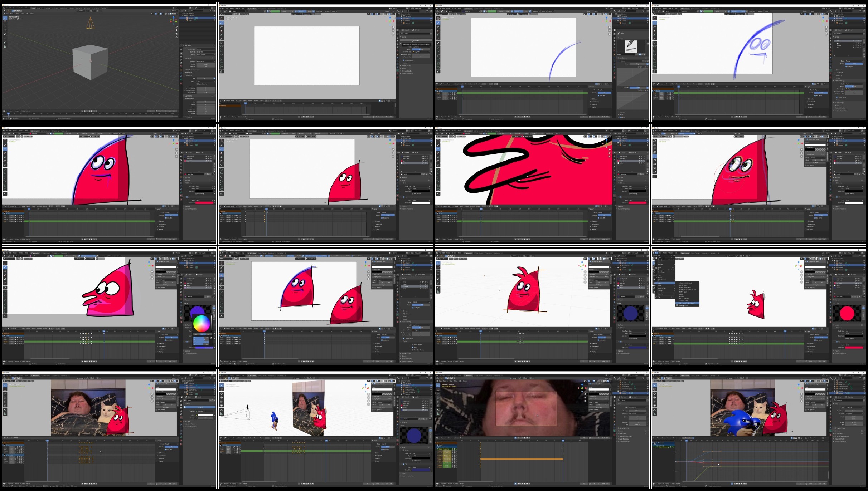Collapse the Light Paths panel in gray cube frame

click(188, 96)
